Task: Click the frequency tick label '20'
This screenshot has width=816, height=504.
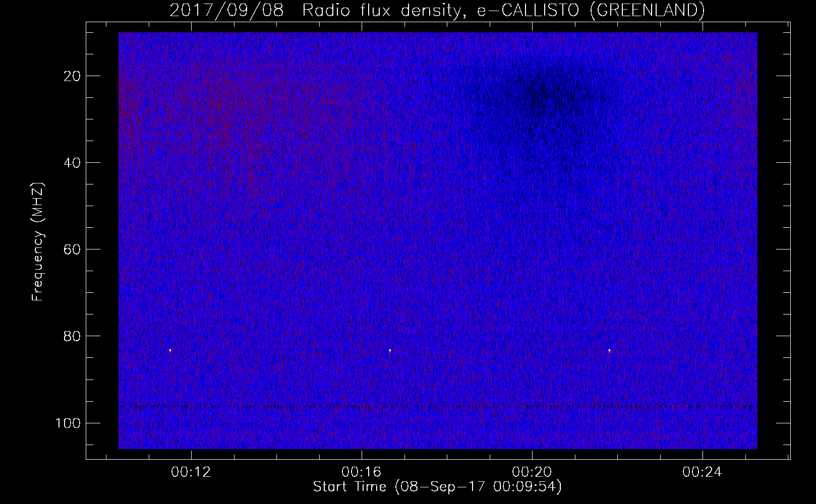Action: (x=72, y=76)
